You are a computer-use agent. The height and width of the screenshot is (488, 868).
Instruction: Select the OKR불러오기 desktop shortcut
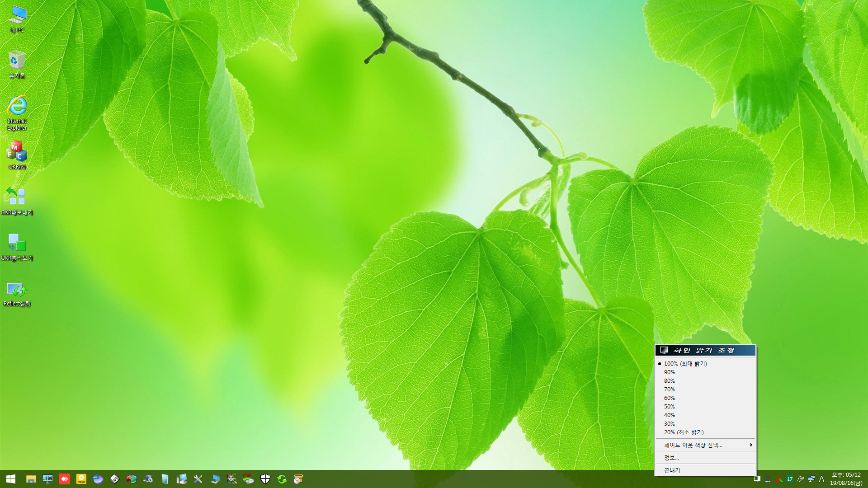[17, 247]
